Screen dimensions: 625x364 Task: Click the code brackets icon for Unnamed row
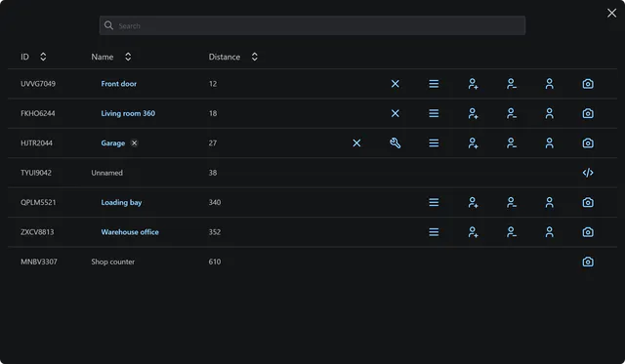pos(588,173)
